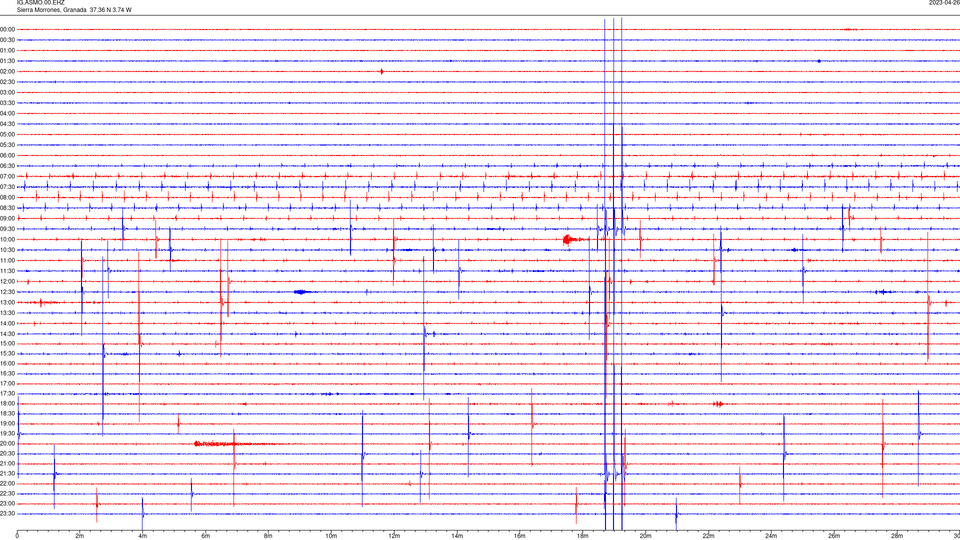Viewport: 960px width, 540px height.
Task: Select the 09:00 time row label
Action: [8, 219]
